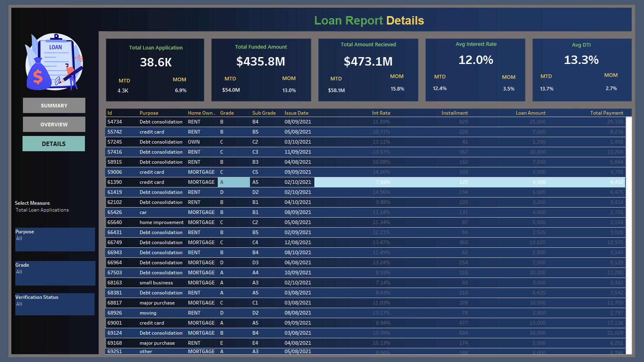This screenshot has width=644, height=362.
Task: Expand the Purpose filter dropdown
Action: click(x=55, y=239)
